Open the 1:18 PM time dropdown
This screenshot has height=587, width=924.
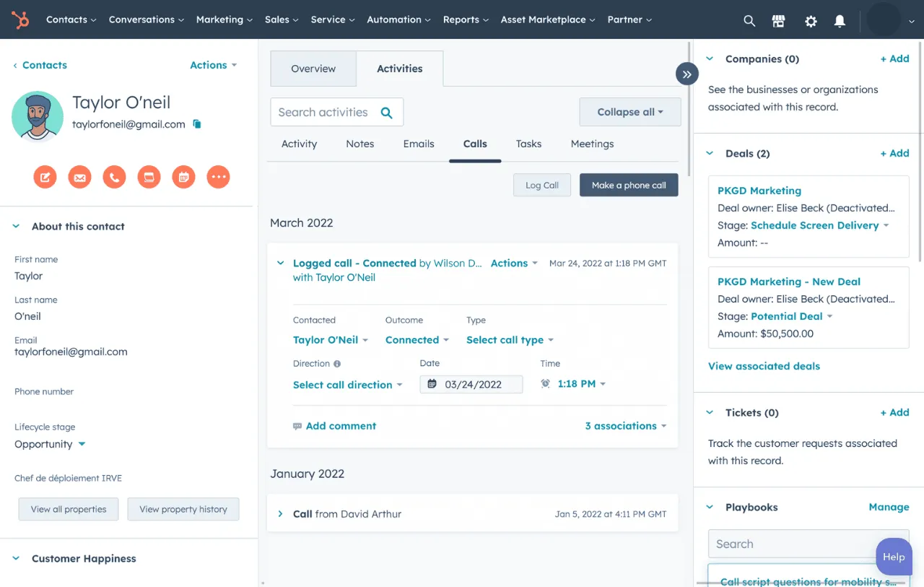[581, 383]
